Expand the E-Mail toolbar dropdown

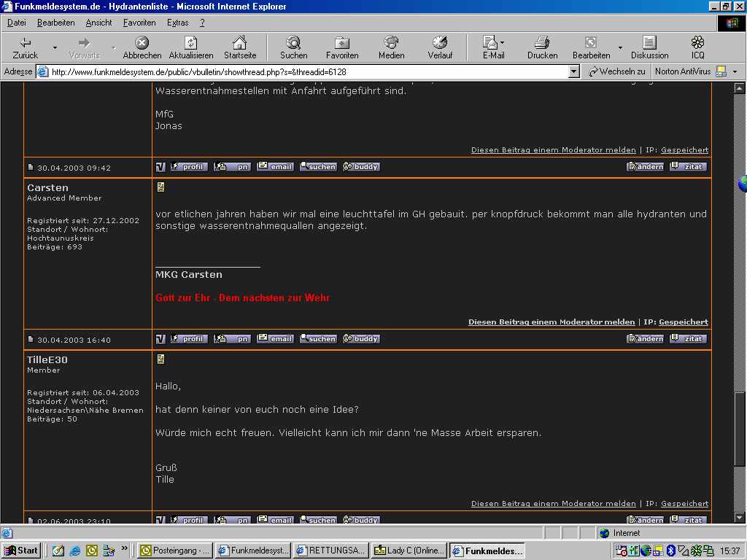[x=502, y=44]
